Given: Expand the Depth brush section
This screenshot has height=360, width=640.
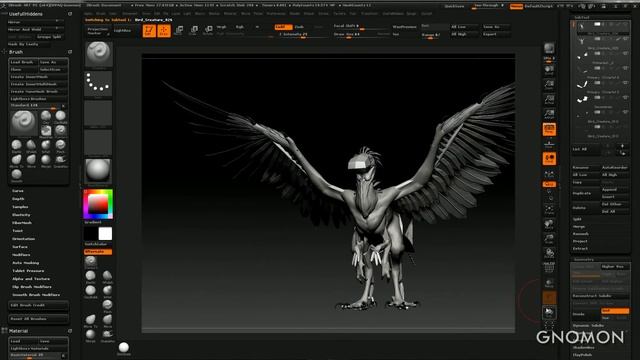Looking at the screenshot, I should coord(18,199).
